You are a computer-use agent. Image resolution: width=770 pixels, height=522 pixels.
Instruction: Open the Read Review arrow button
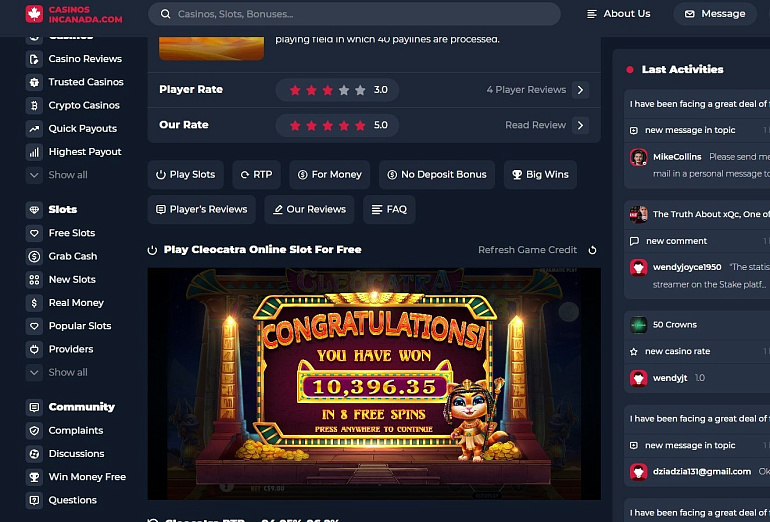(x=580, y=125)
